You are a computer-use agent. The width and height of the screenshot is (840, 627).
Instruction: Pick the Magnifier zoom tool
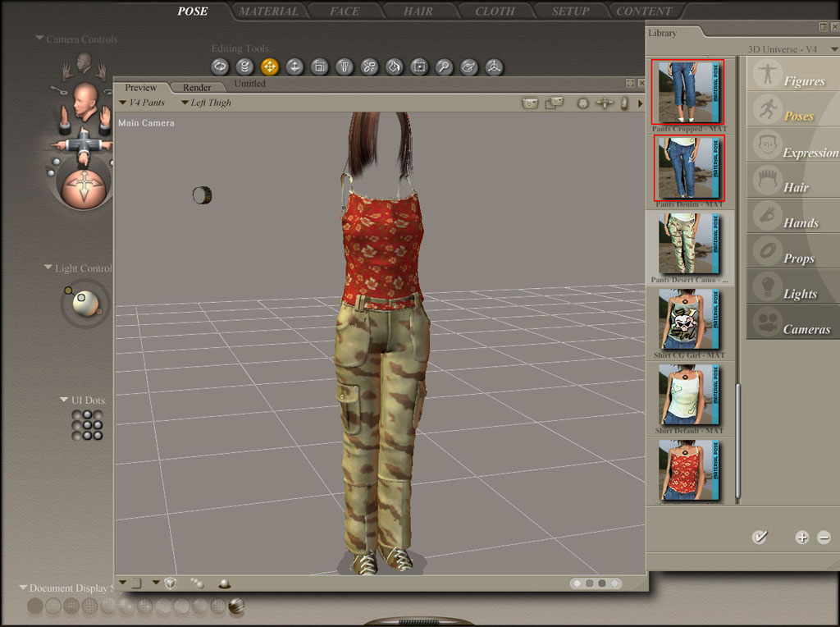point(444,66)
